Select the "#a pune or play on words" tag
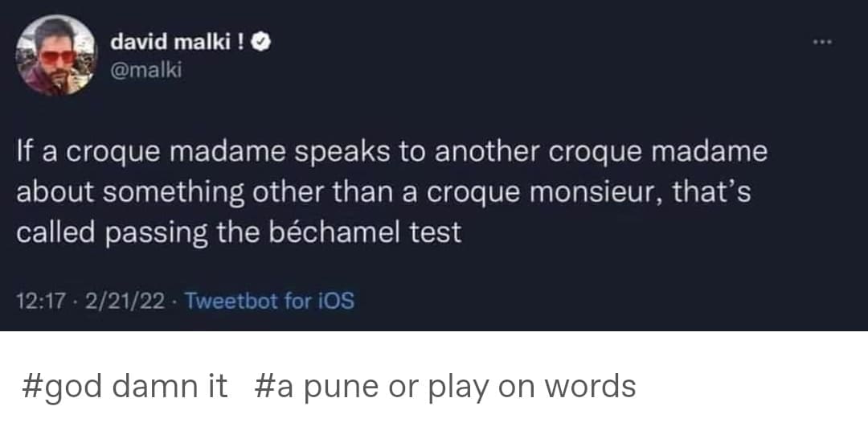Viewport: 868px width, 435px height. click(x=445, y=387)
